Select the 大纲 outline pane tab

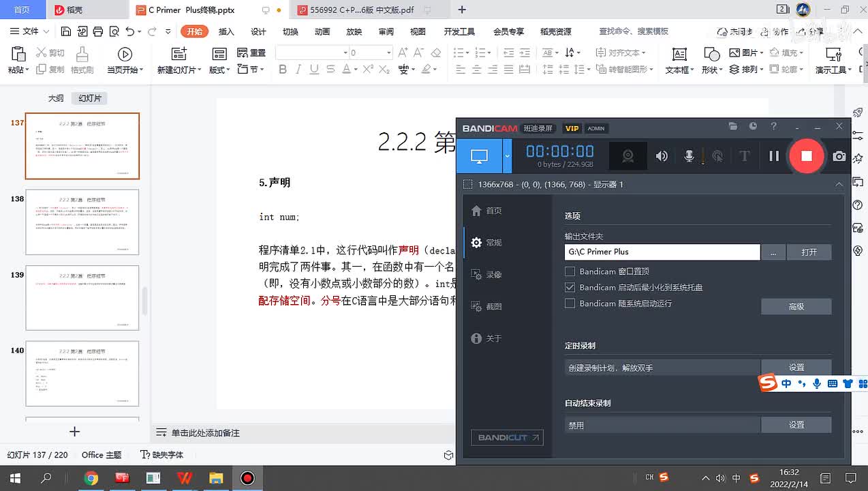click(56, 98)
